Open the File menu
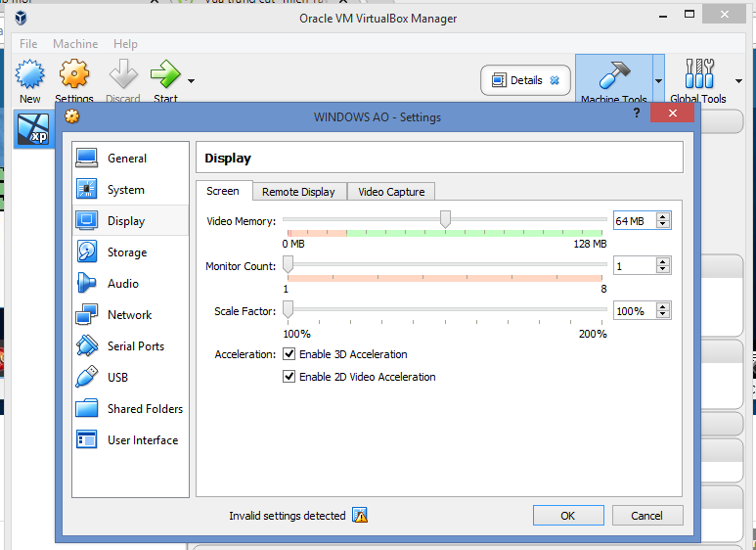The width and height of the screenshot is (756, 550). click(x=28, y=44)
